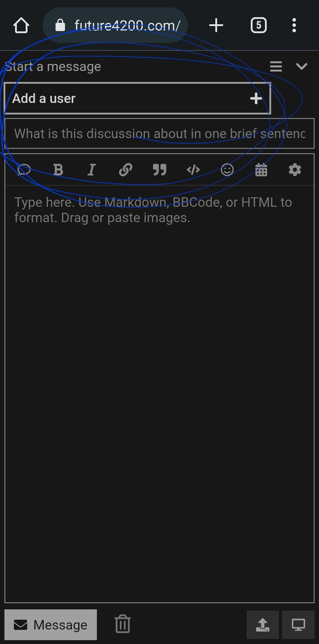The width and height of the screenshot is (319, 644).
Task: Open the tab switcher showing 5 tabs
Action: [258, 25]
